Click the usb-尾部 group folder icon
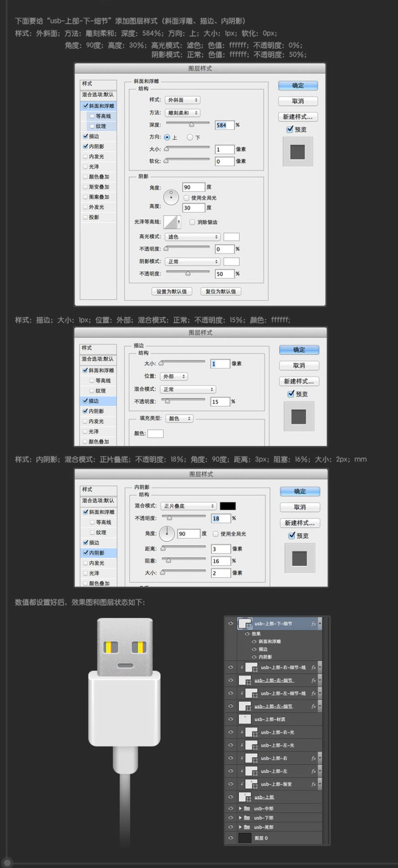 tap(247, 827)
